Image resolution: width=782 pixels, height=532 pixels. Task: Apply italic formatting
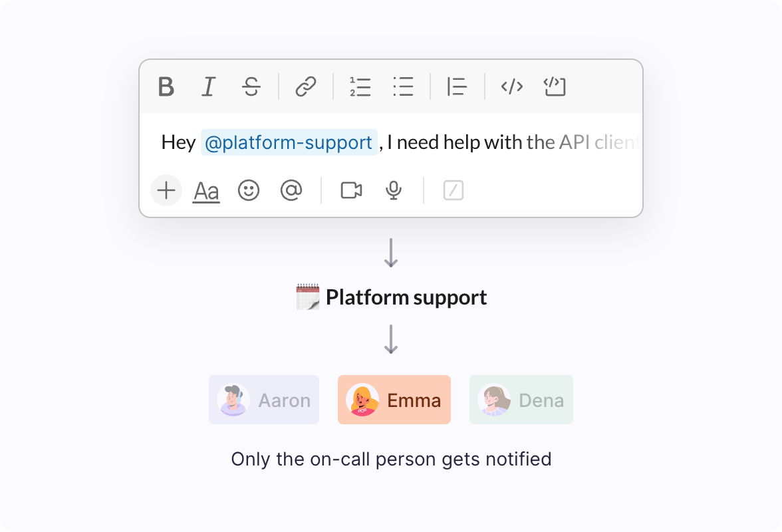click(x=208, y=86)
